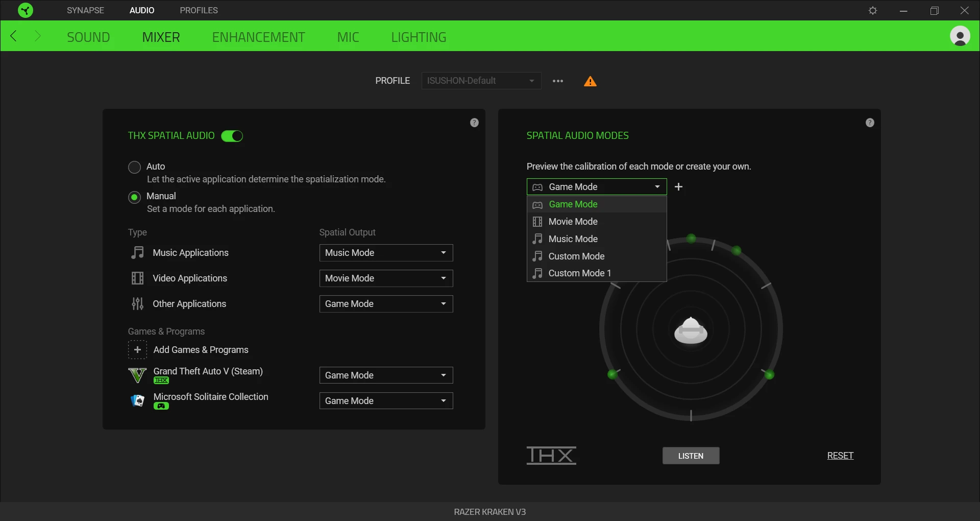Select the Manual radio button
980x521 pixels.
134,197
